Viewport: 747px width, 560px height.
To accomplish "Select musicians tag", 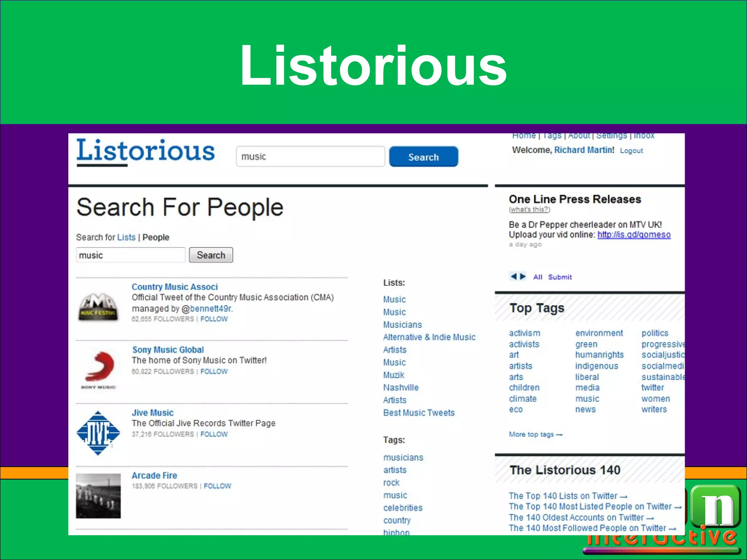I will point(403,458).
